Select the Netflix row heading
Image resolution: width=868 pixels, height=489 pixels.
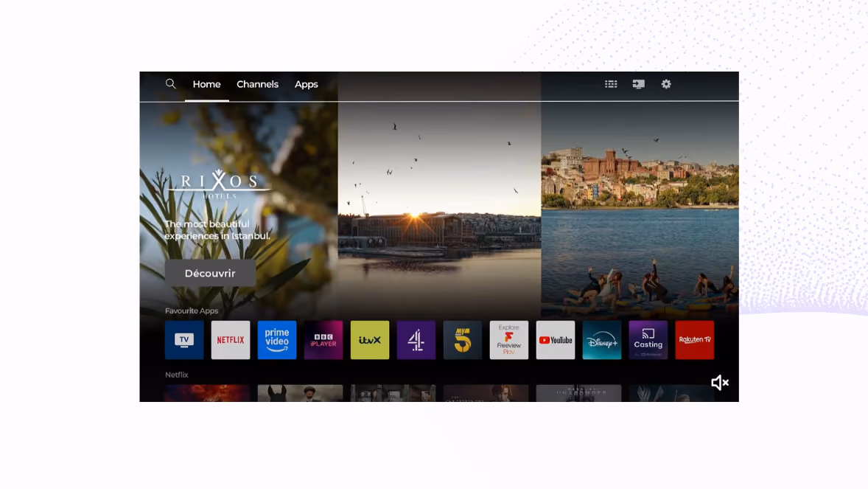click(177, 375)
